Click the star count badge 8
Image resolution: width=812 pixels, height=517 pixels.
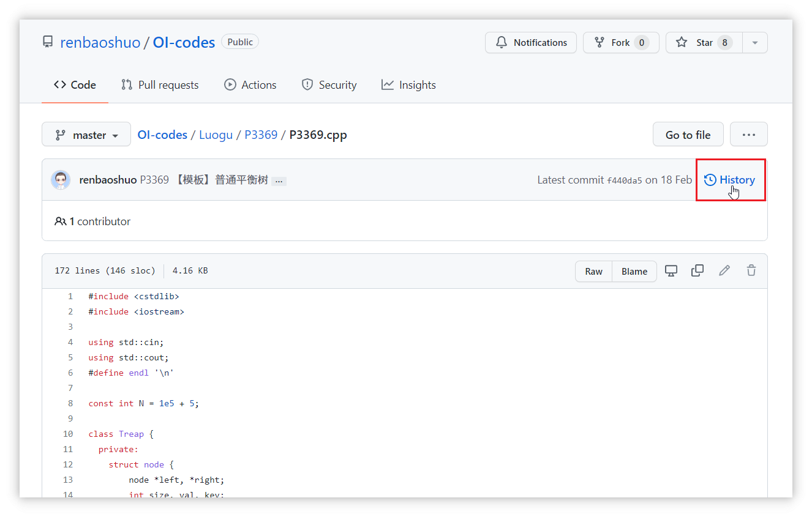(x=725, y=43)
